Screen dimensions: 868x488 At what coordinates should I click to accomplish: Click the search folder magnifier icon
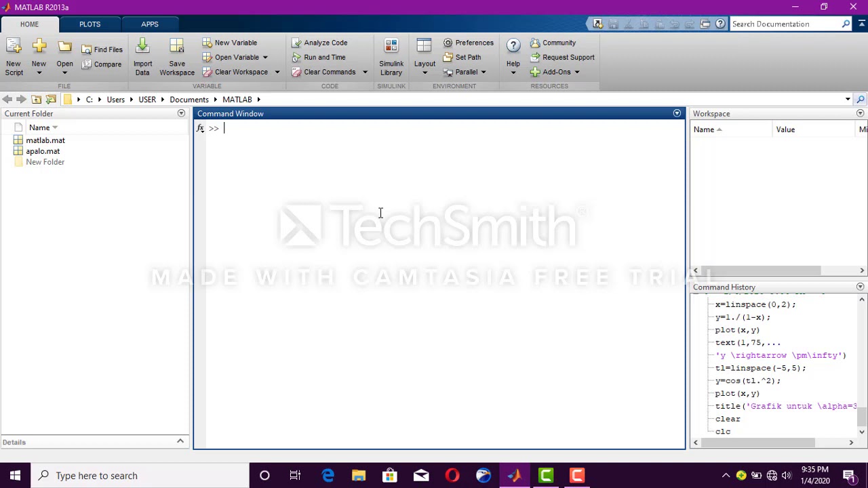(x=860, y=100)
